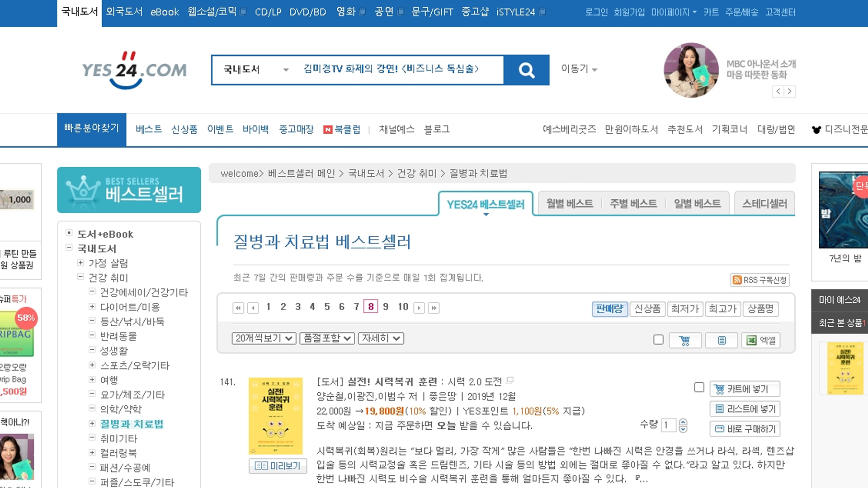Open the 스테디셀러 tab
Screen dimensions: 868x488
pyautogui.click(x=764, y=204)
